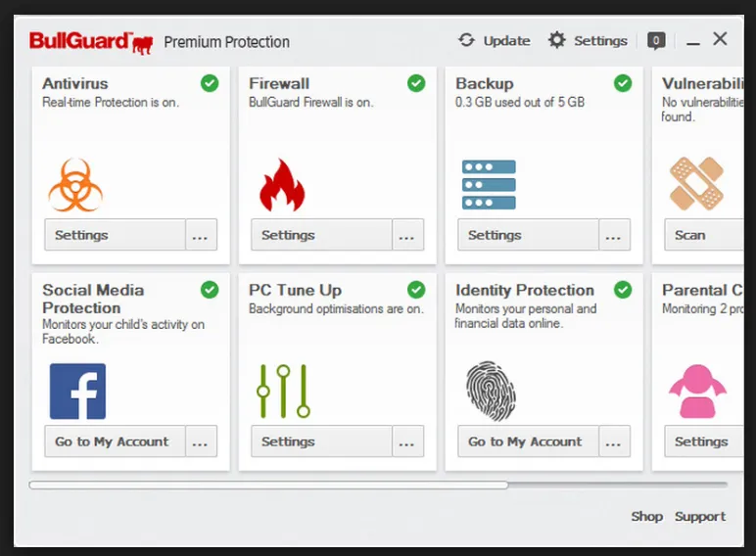
Task: Click the Backup card title
Action: click(485, 83)
